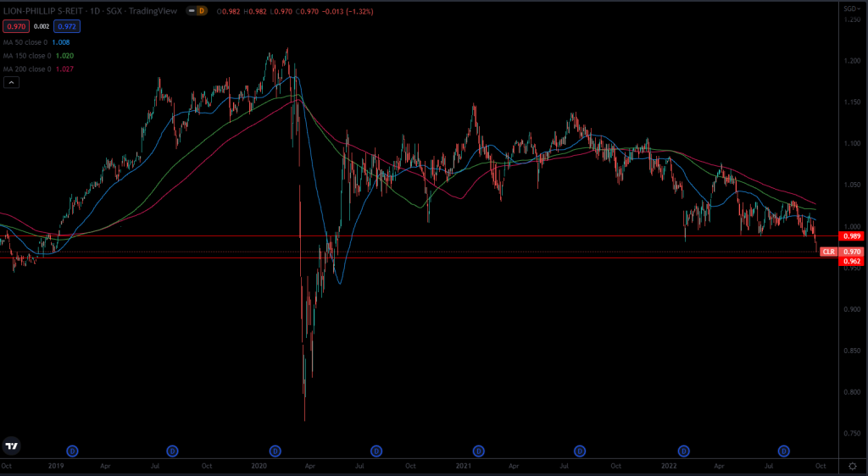Click the MA 150 value 1.020
Viewport: 868px width, 476px height.
coord(64,55)
